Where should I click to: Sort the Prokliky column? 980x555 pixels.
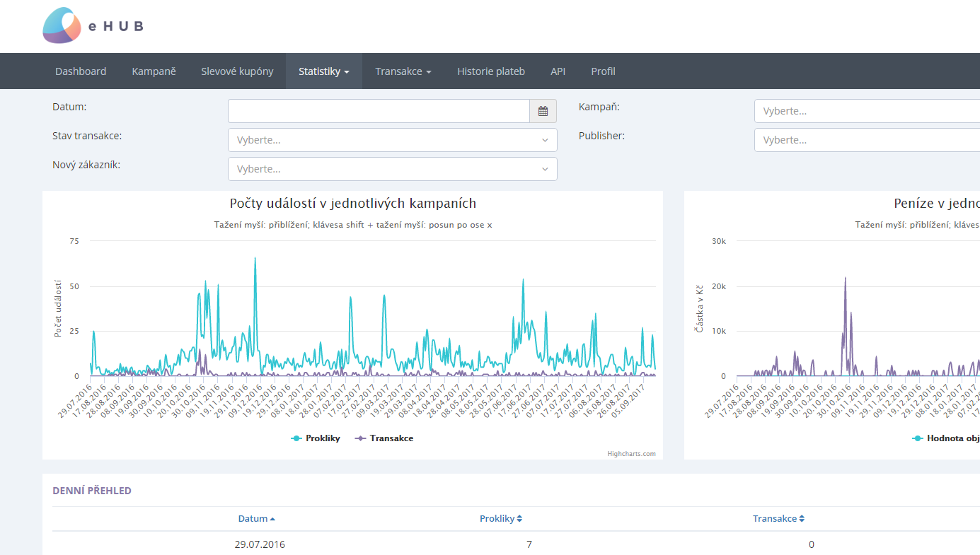(x=501, y=518)
